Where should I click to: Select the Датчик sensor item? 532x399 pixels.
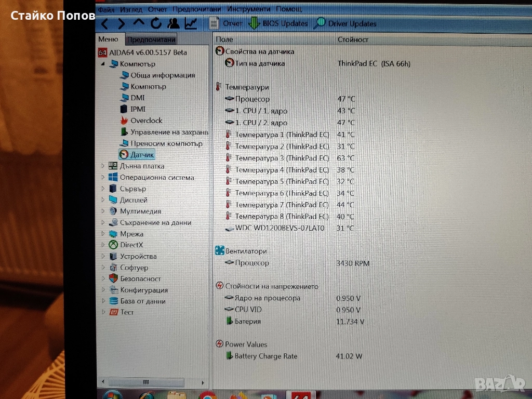[x=142, y=155]
